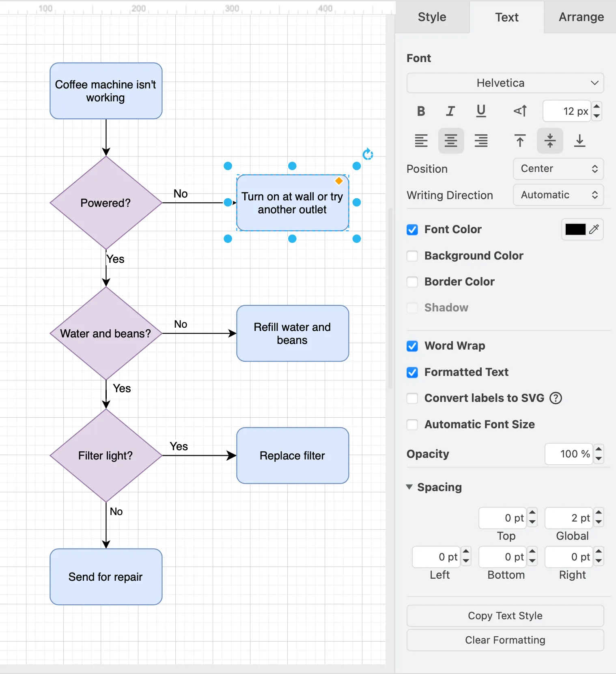
Task: Click the Yes label below Powered? diamond
Action: [x=115, y=259]
